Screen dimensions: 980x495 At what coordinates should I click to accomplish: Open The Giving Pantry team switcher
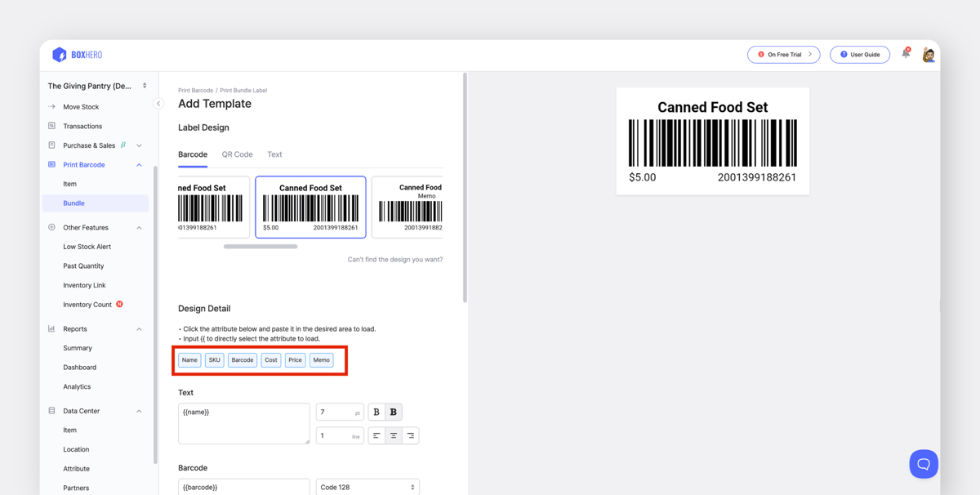pos(96,86)
